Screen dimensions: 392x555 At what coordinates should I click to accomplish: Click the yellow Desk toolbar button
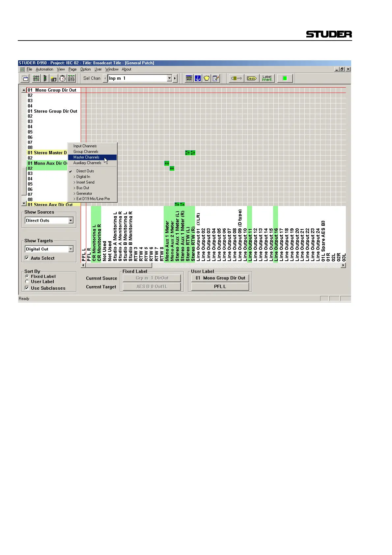coord(252,78)
